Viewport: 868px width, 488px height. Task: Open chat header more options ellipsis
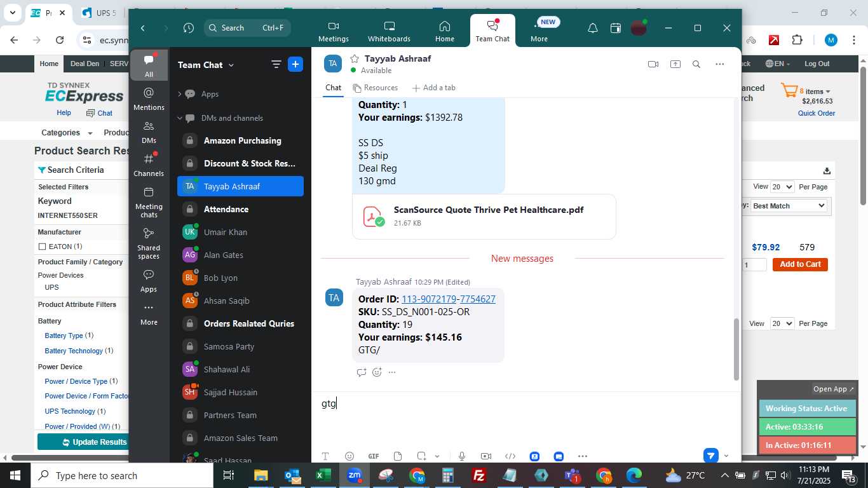coord(719,64)
